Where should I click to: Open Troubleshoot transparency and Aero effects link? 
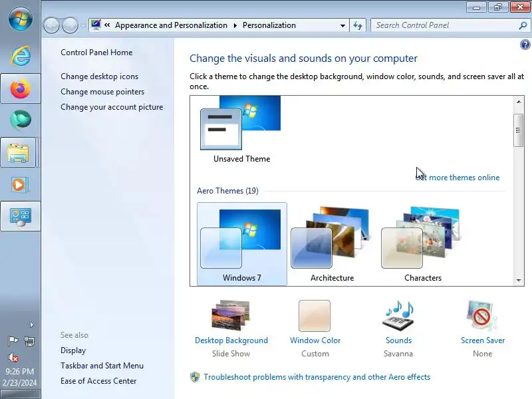pos(317,377)
